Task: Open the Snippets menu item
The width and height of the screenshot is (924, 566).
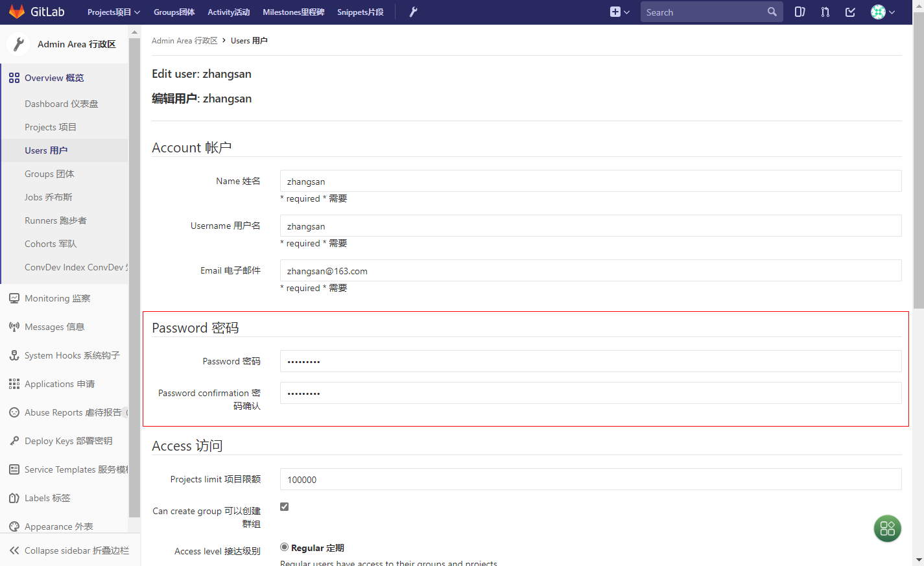Action: coord(360,12)
